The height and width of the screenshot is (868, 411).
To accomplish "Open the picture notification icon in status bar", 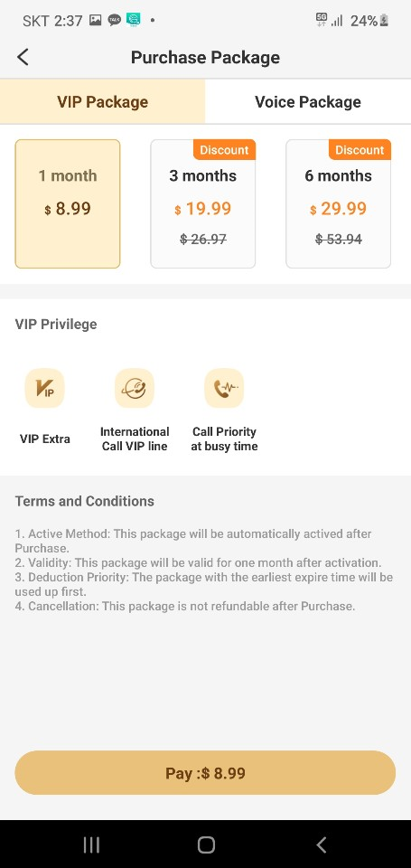I will pyautogui.click(x=96, y=21).
